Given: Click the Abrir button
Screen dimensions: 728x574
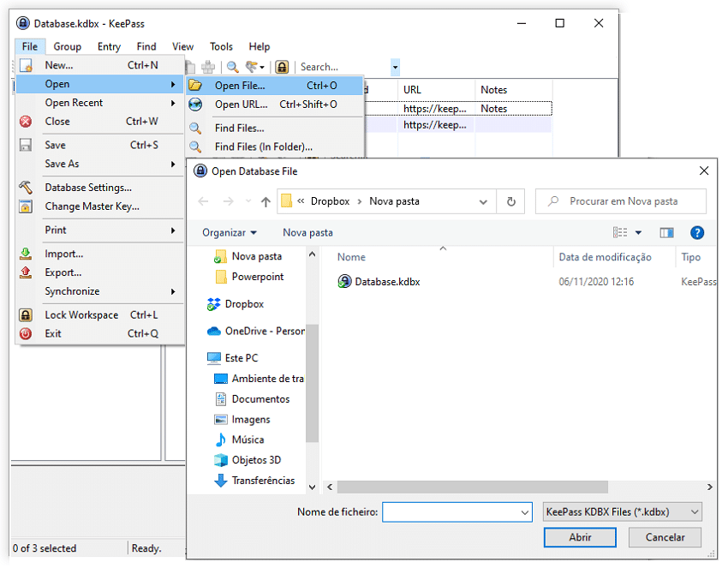Looking at the screenshot, I should coord(580,537).
